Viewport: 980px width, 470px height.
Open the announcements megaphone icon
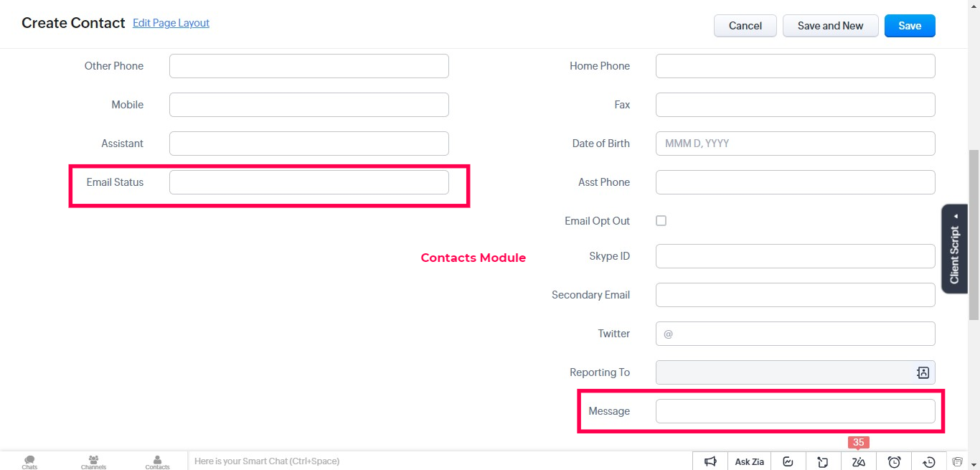710,461
